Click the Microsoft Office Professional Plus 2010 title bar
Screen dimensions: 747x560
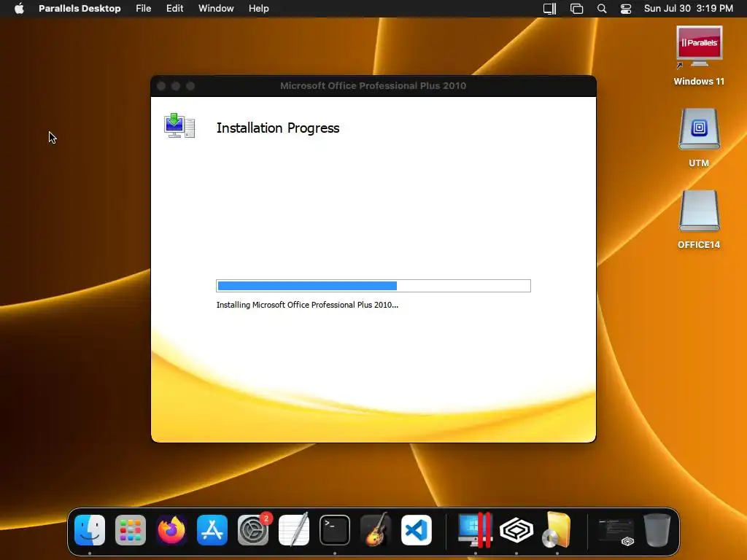tap(373, 86)
